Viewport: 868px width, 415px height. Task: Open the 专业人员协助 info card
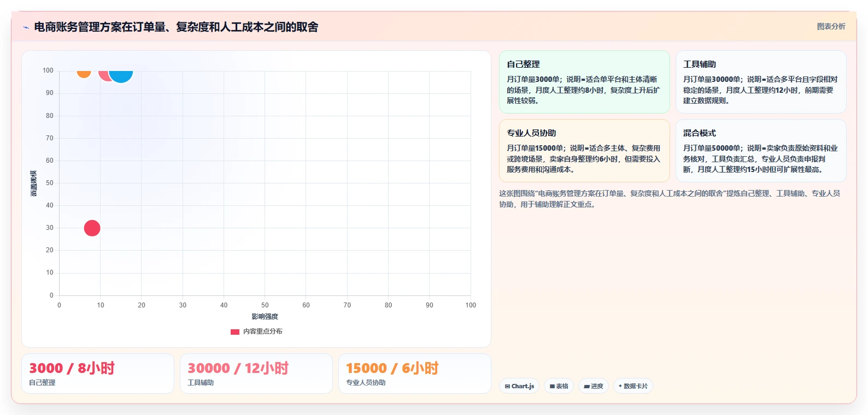click(584, 151)
